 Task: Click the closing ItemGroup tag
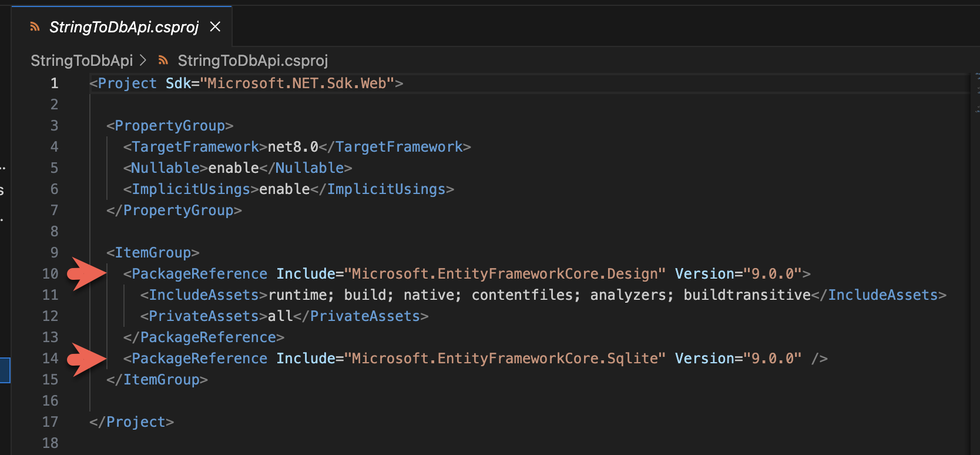coord(157,380)
